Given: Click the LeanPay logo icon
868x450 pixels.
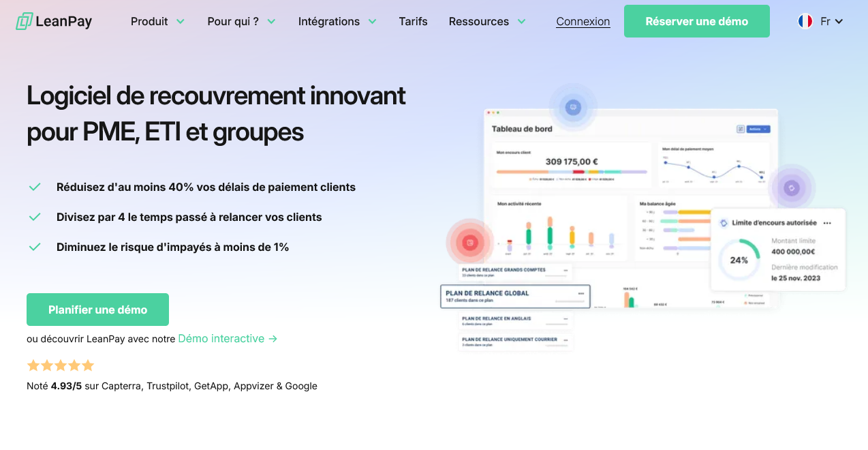Looking at the screenshot, I should 24,21.
